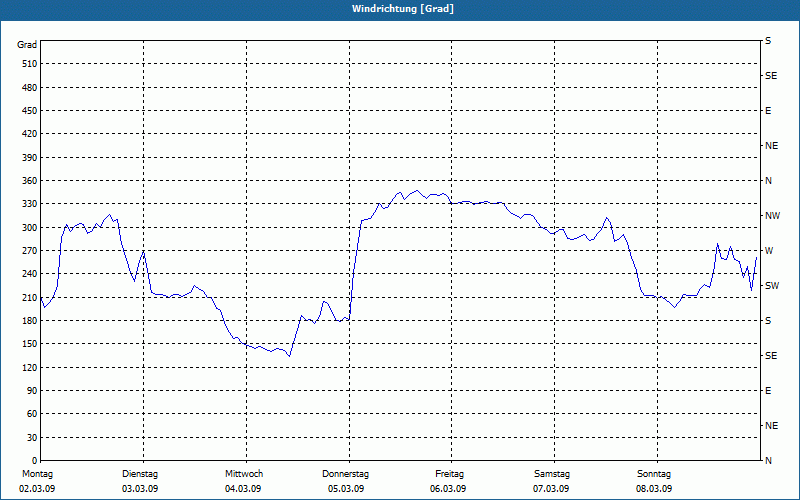Image resolution: width=800 pixels, height=500 pixels.
Task: Click the date 06.03.09
Action: [448, 489]
